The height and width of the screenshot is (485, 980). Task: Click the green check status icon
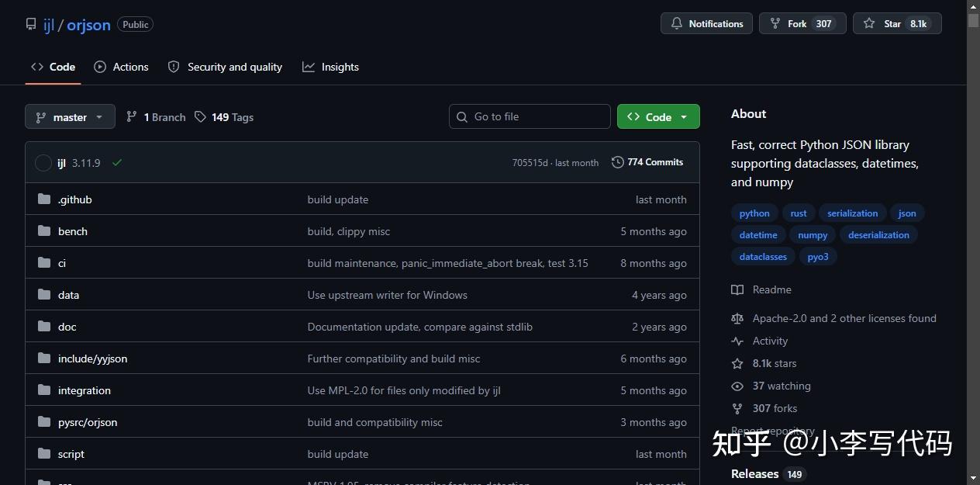click(117, 163)
